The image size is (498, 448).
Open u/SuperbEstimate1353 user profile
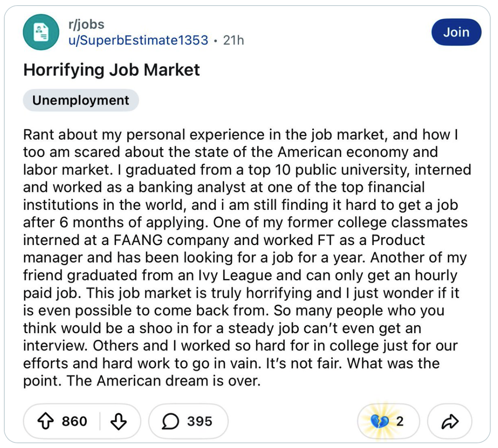tap(138, 40)
